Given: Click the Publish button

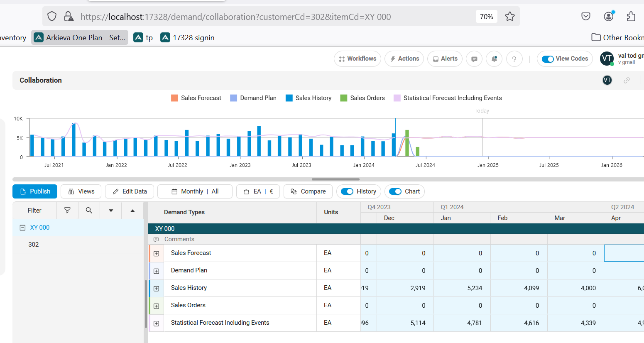Looking at the screenshot, I should point(35,191).
